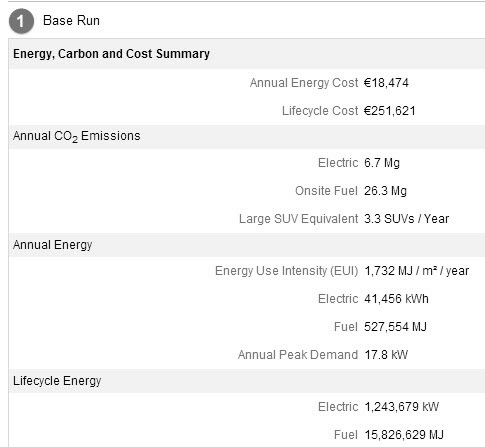
Task: Select the 1,732 MJ / m² / year value
Action: point(417,271)
